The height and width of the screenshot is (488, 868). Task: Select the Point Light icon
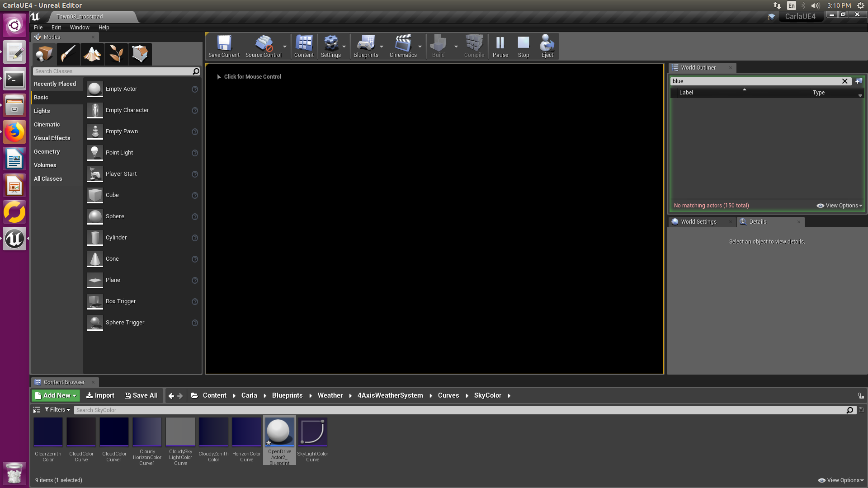coord(95,153)
